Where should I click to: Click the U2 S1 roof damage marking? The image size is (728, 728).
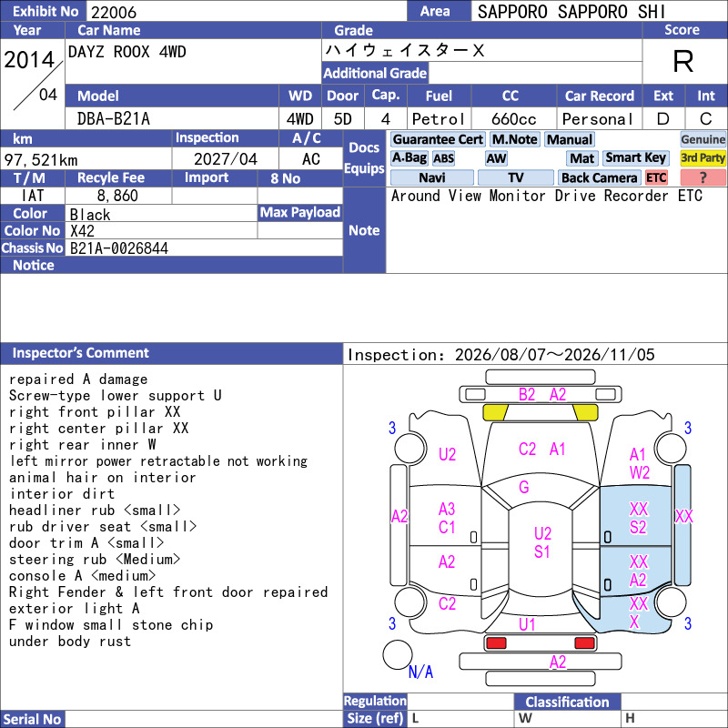point(542,542)
